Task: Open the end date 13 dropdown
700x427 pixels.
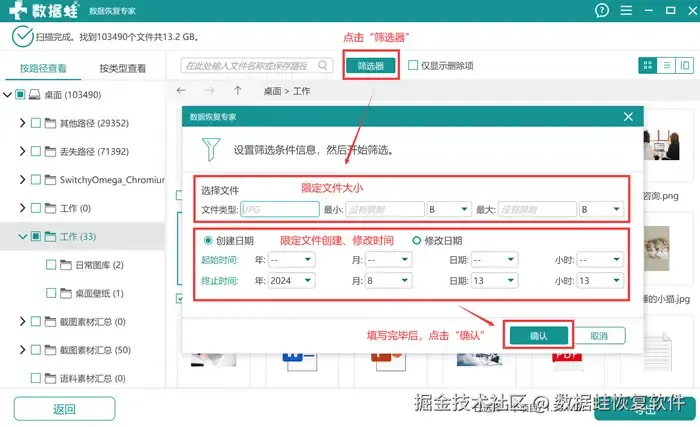Action: coord(494,280)
